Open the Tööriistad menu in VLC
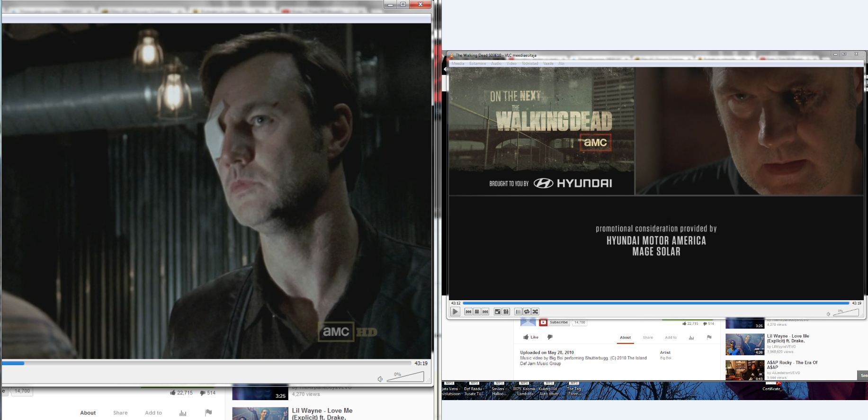Screen dimensions: 868x420 click(530, 63)
